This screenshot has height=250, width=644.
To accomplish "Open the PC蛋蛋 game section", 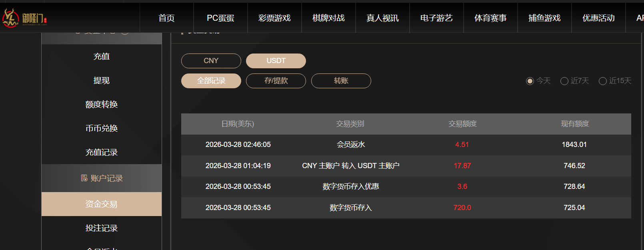I will (x=220, y=18).
